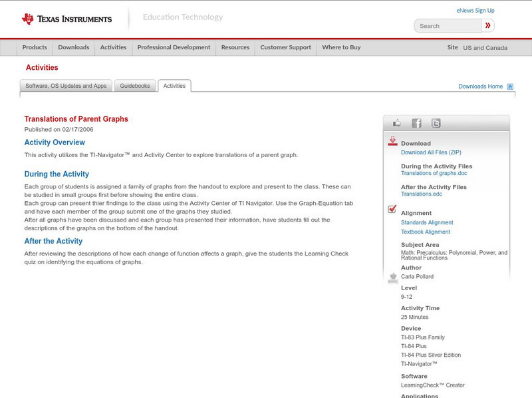This screenshot has width=532, height=398.
Task: Open the Products menu
Action: 35,47
